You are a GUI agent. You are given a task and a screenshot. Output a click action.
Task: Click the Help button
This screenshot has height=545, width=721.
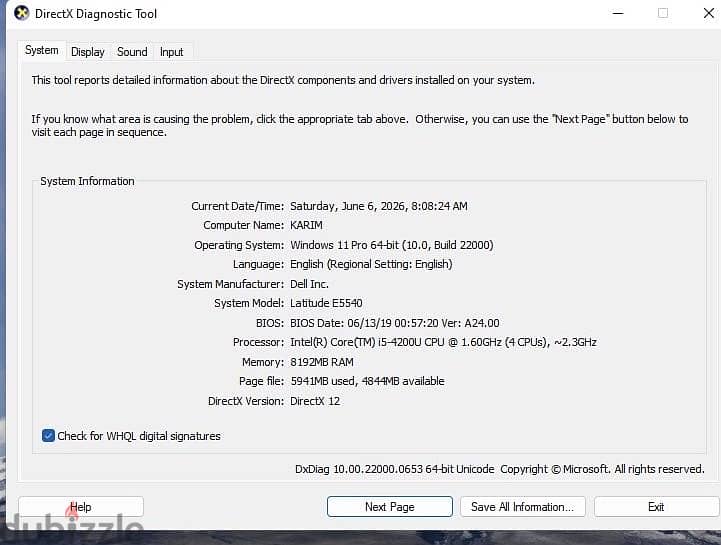(x=81, y=507)
